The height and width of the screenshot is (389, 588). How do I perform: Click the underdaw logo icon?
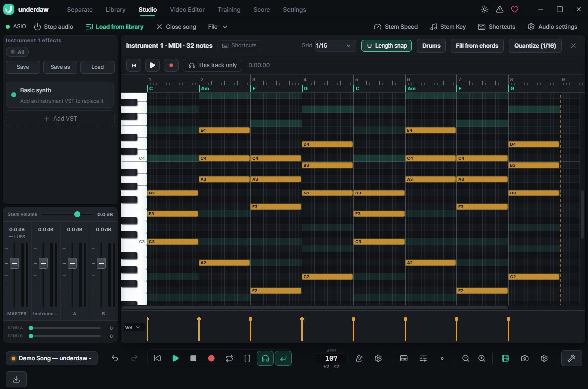[x=9, y=9]
